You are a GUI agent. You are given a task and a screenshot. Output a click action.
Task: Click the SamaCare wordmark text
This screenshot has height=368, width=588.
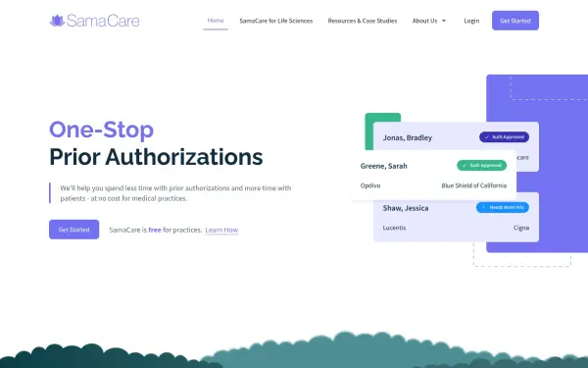(x=103, y=21)
